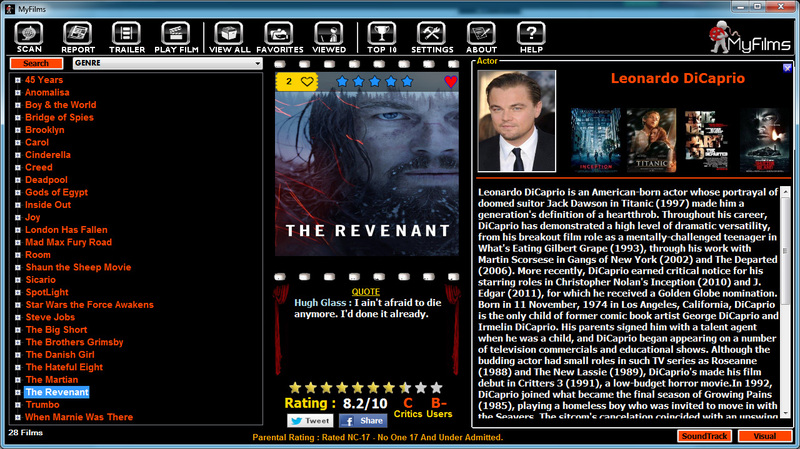Click the Scan toolbar icon
800x449 pixels.
pyautogui.click(x=30, y=37)
